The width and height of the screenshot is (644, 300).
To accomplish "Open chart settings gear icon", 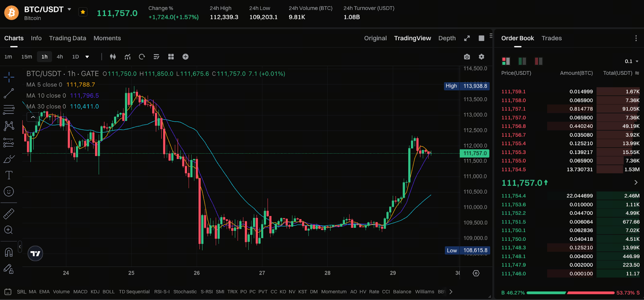I will click(481, 57).
